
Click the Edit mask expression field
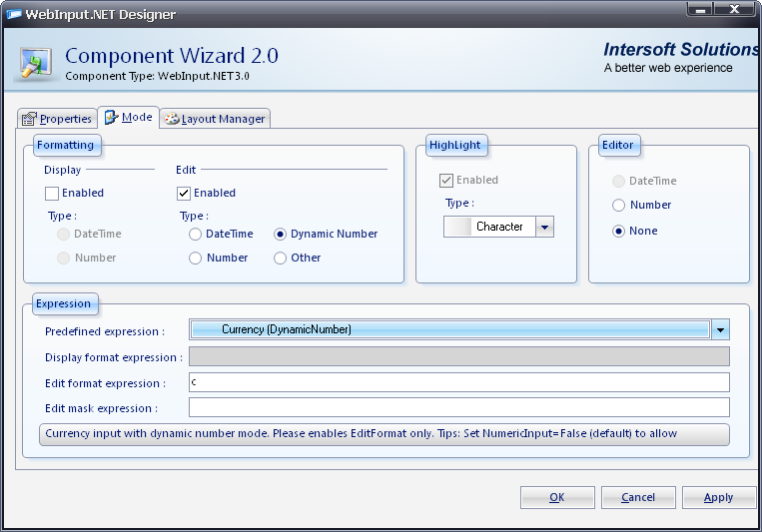458,408
